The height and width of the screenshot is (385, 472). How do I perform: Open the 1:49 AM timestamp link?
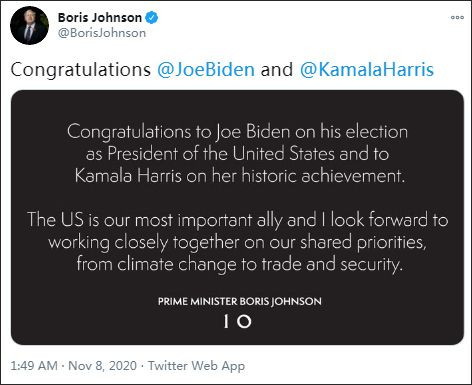(x=34, y=366)
